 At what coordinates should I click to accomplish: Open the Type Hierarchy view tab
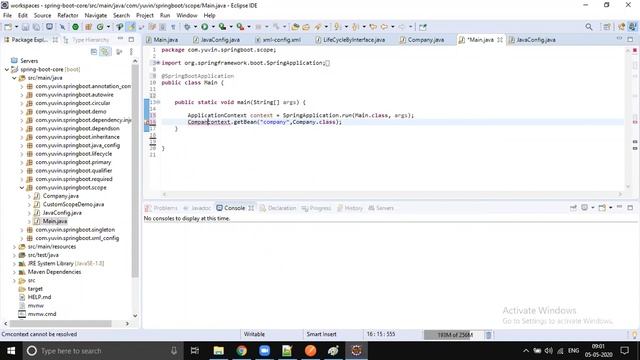pos(87,40)
